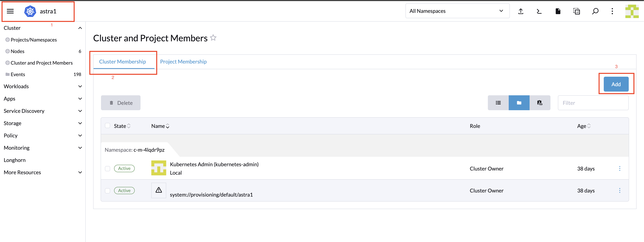Open the resource search magnifier icon

point(595,11)
